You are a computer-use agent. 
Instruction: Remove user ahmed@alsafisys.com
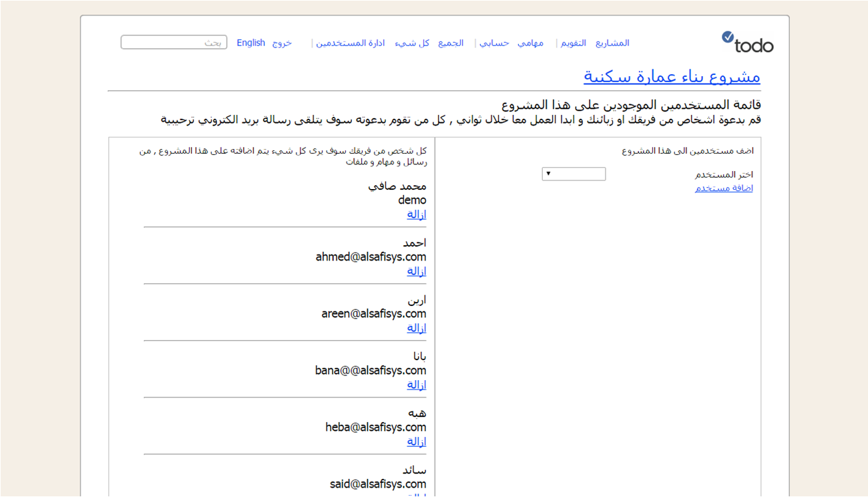(x=417, y=271)
